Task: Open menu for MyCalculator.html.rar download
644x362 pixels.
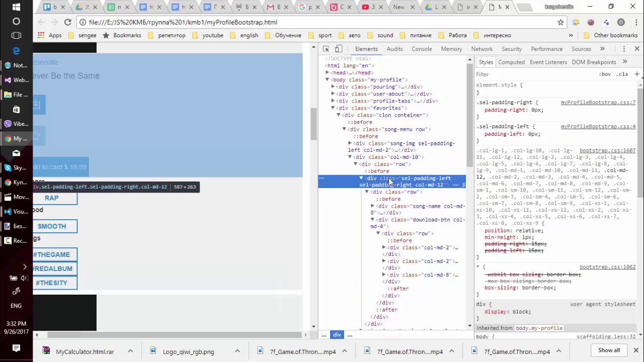Action: click(130, 351)
